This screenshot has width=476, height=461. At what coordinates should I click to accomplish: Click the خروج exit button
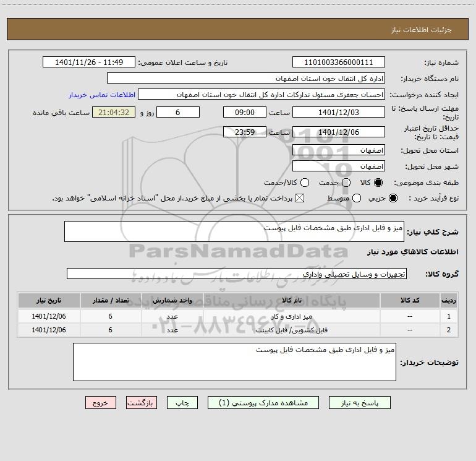101,403
